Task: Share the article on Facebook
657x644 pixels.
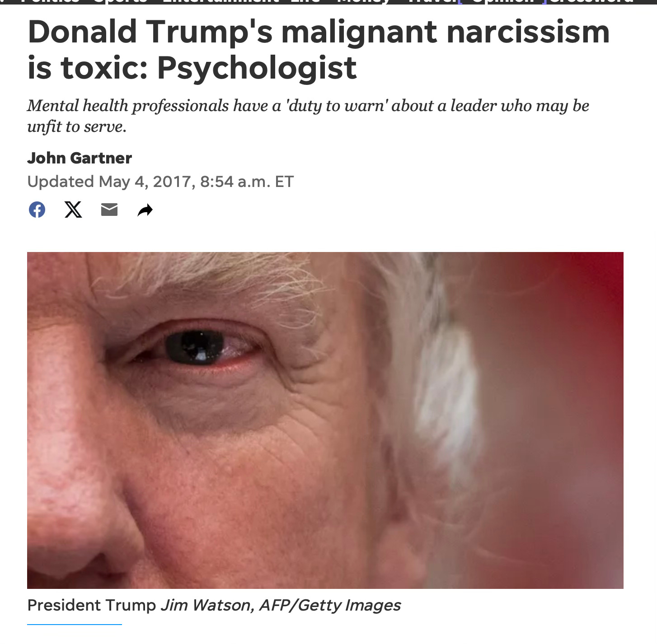Action: pyautogui.click(x=37, y=210)
